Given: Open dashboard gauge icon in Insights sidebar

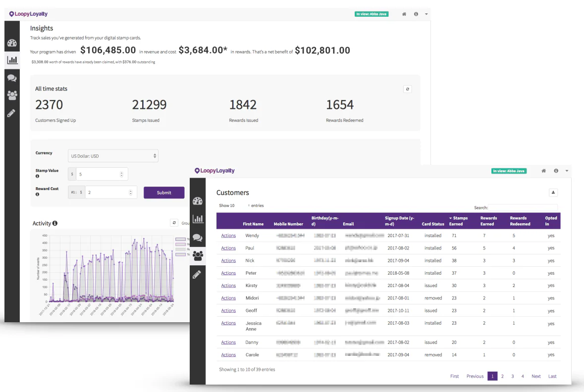Looking at the screenshot, I should click(x=12, y=43).
